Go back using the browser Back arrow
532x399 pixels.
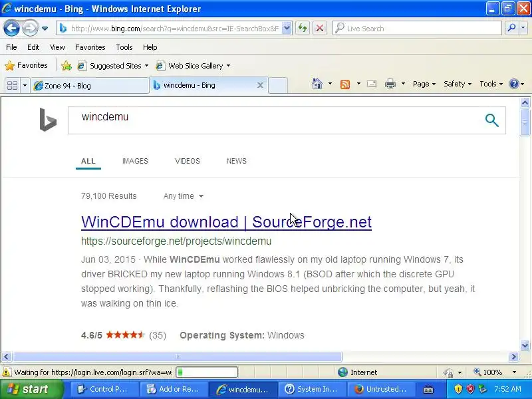coord(11,28)
